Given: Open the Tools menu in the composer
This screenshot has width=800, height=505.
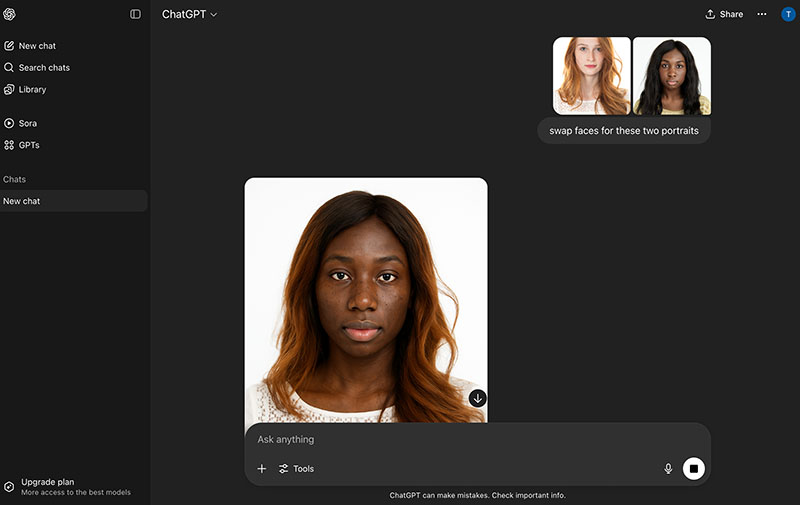Looking at the screenshot, I should click(296, 469).
